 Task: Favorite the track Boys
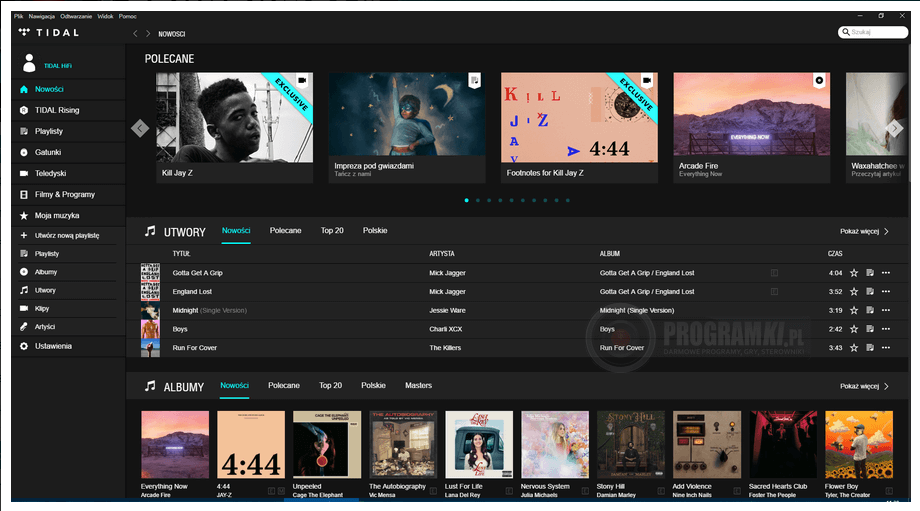[854, 329]
